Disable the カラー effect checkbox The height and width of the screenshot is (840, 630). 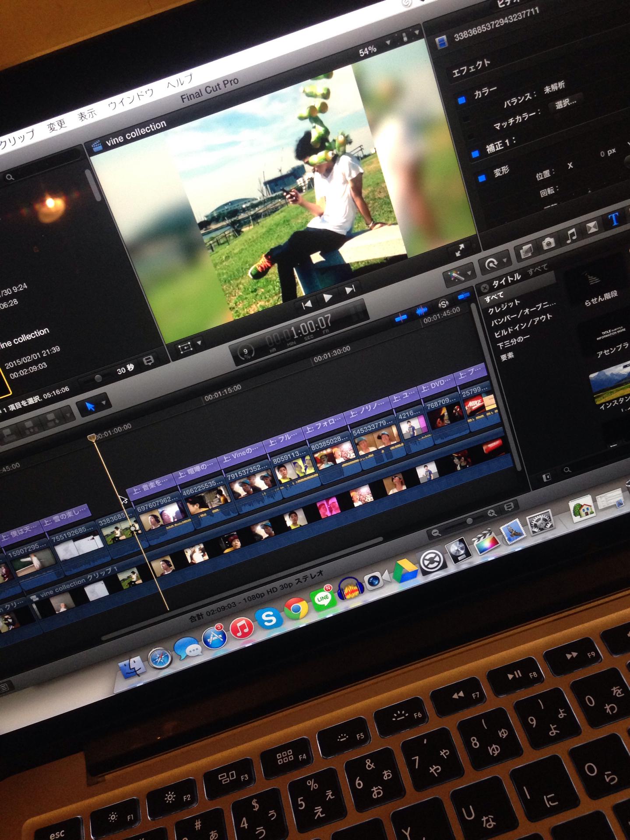[x=461, y=100]
